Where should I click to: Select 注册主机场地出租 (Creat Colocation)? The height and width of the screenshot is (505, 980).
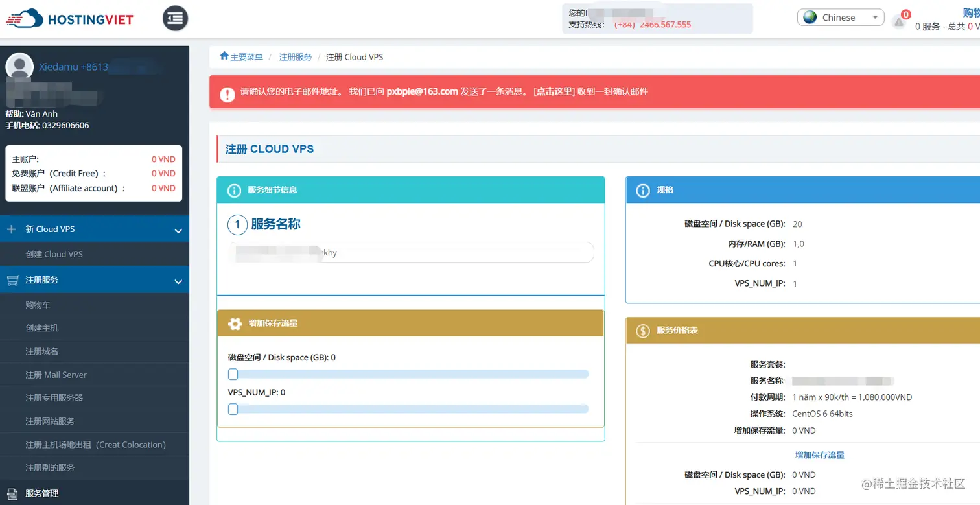tap(96, 445)
